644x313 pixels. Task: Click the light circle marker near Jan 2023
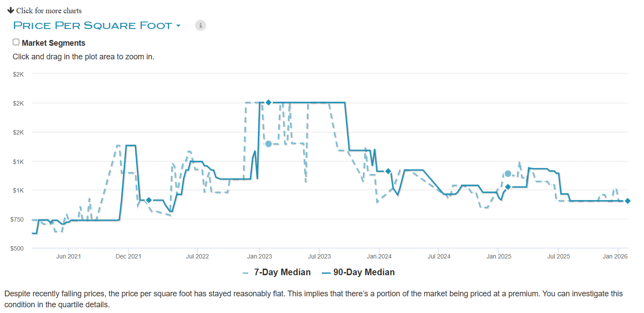tap(268, 144)
